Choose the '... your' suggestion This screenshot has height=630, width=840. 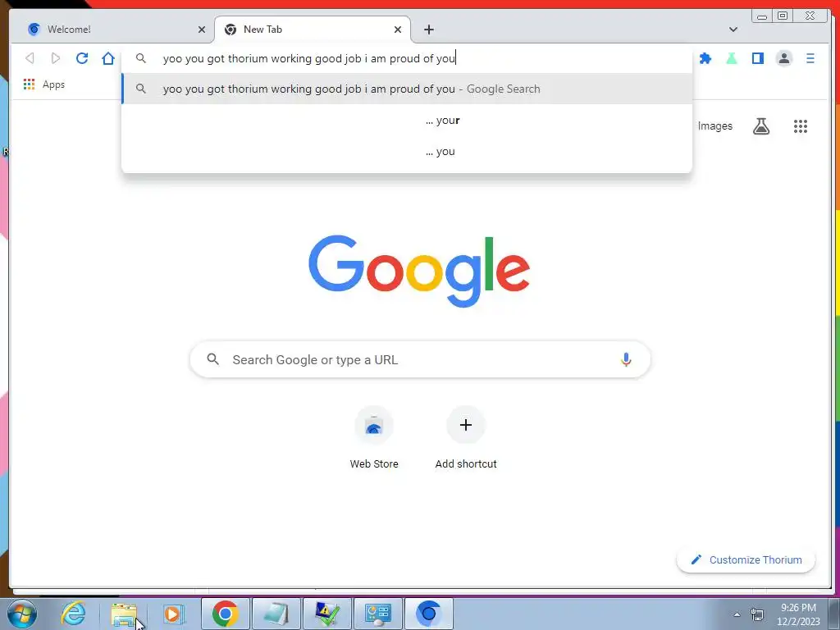tap(407, 120)
